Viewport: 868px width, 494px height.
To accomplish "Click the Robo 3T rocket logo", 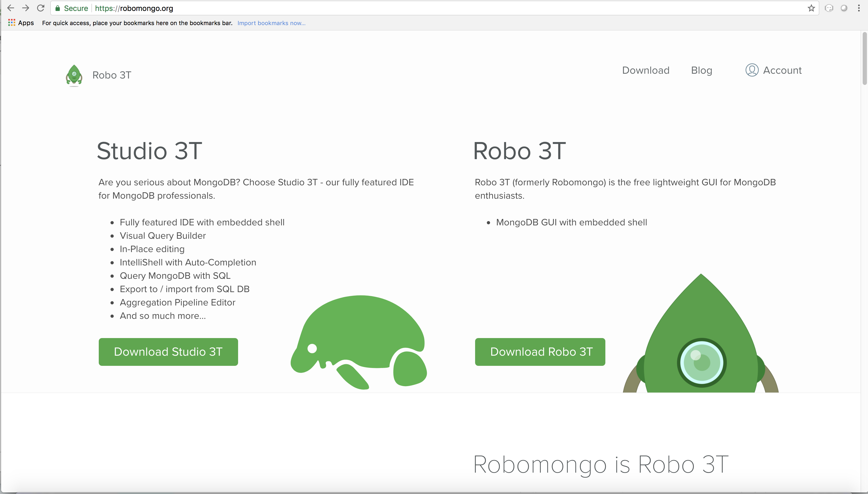I will click(x=74, y=75).
